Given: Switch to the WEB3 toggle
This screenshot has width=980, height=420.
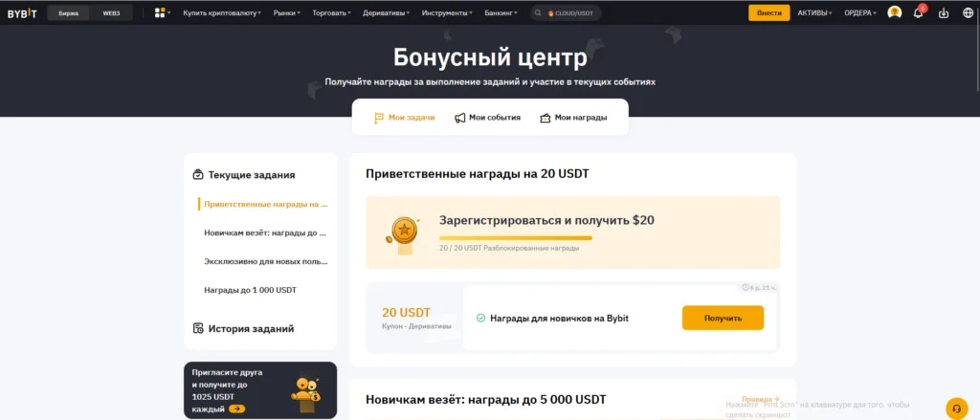Looking at the screenshot, I should [x=111, y=12].
